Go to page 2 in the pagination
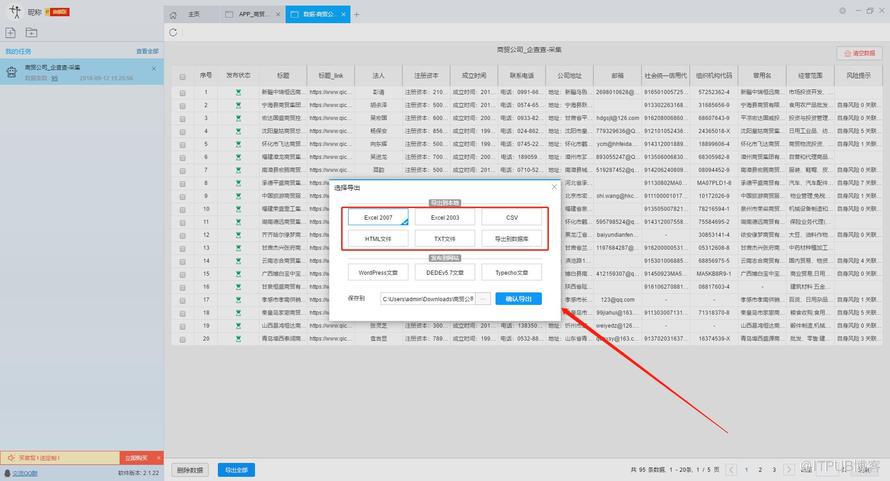 pos(760,470)
